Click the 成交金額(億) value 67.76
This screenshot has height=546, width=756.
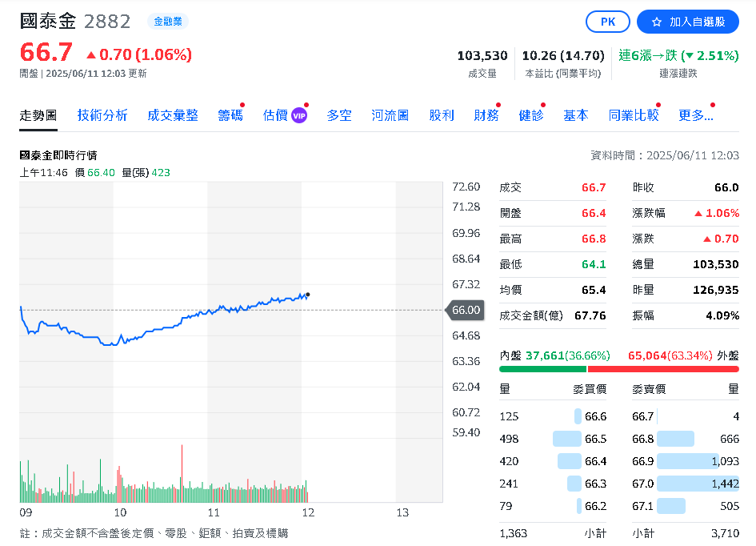[x=590, y=315]
